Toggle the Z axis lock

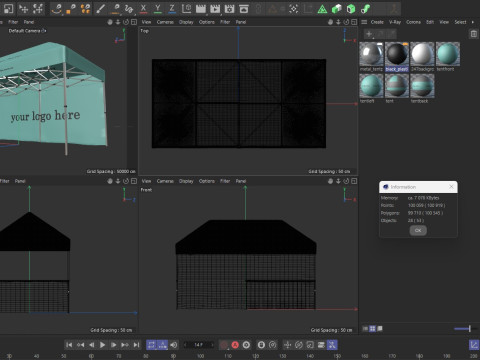click(x=172, y=9)
